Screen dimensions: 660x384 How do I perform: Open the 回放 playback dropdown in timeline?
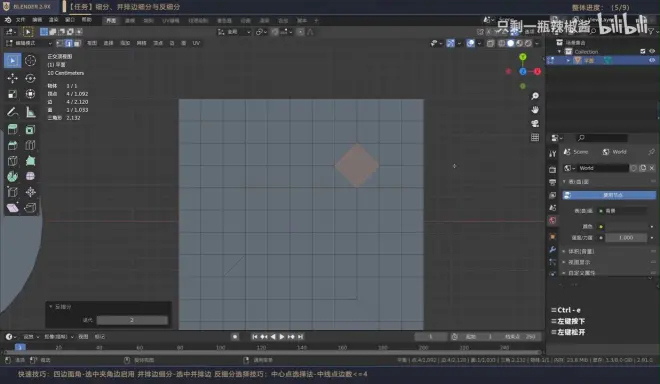(31, 336)
